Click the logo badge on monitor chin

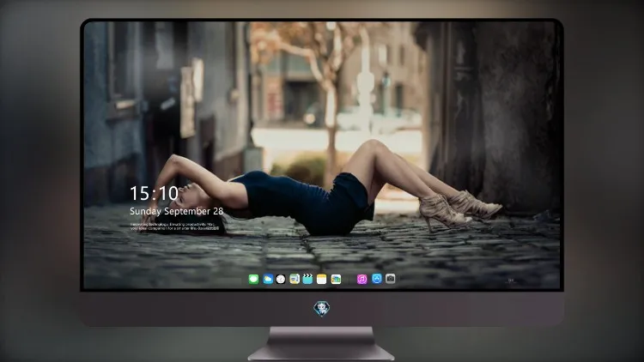point(322,309)
